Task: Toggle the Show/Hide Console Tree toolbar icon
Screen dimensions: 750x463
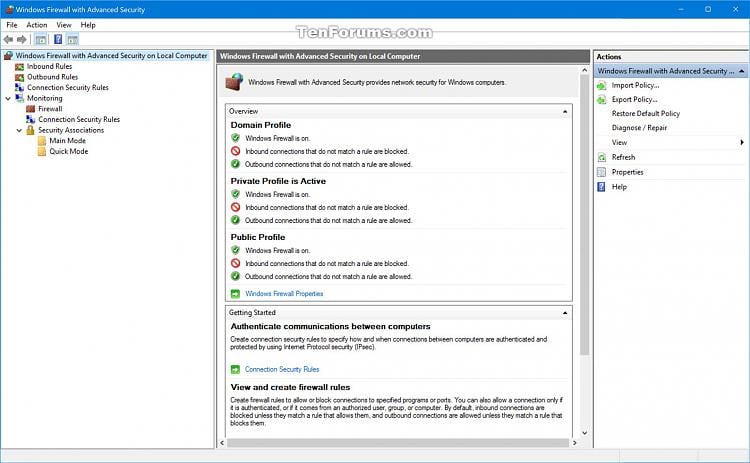Action: click(41, 39)
